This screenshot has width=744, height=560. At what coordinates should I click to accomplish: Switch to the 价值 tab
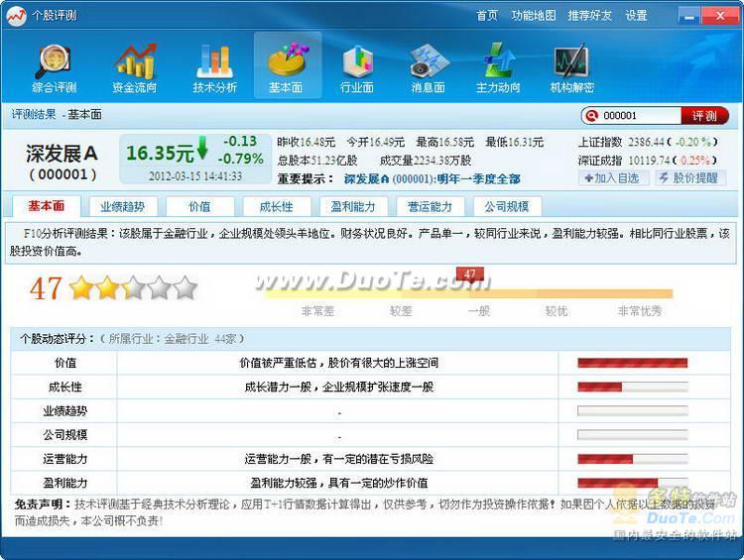tap(199, 207)
